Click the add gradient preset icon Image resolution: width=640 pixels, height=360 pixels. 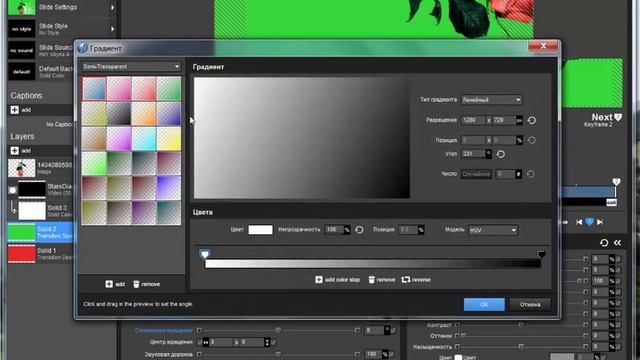tap(109, 284)
